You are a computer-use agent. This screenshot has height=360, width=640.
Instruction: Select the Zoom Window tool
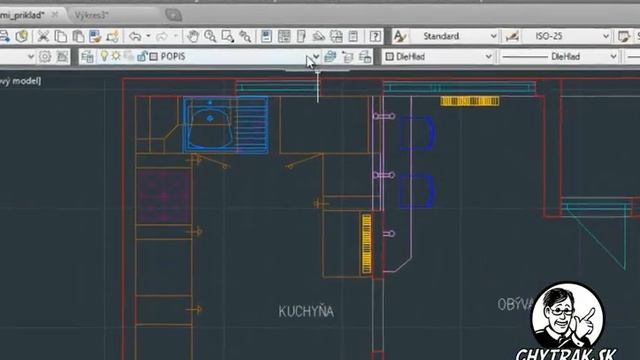pyautogui.click(x=228, y=36)
